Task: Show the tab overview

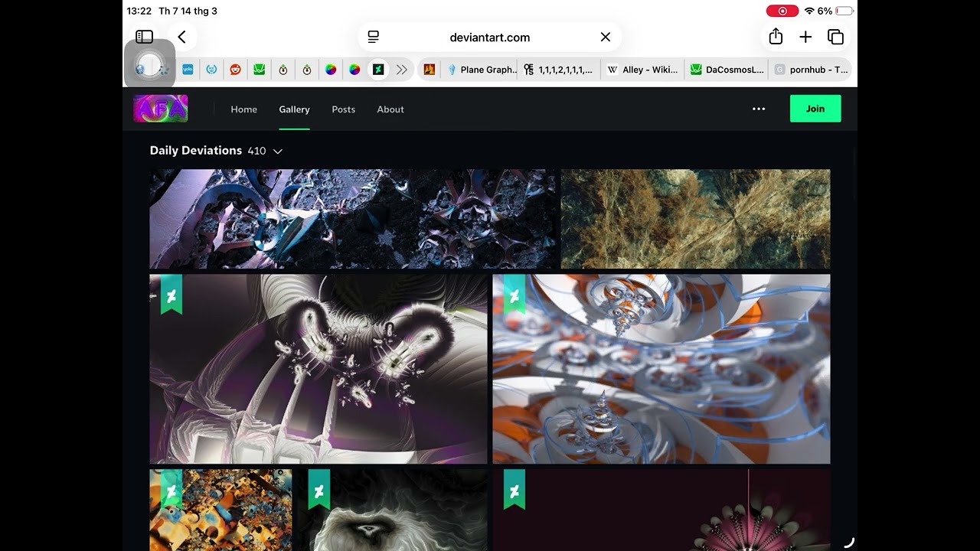Action: coord(835,37)
